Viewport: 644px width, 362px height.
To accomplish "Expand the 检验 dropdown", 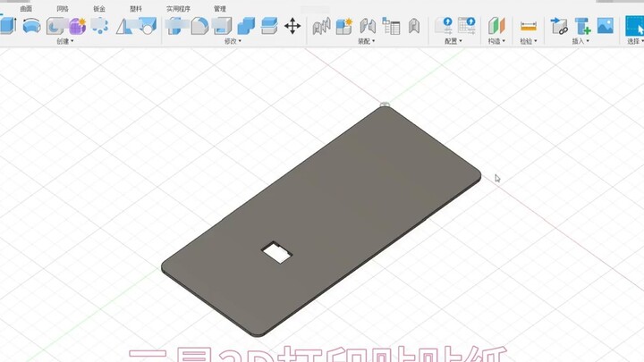I will pos(529,41).
